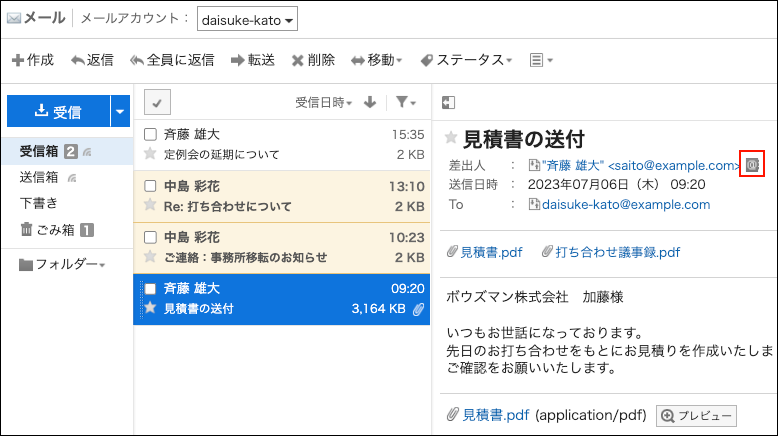
Task: Click the 受信箱 unread count badge 2
Action: pyautogui.click(x=70, y=151)
